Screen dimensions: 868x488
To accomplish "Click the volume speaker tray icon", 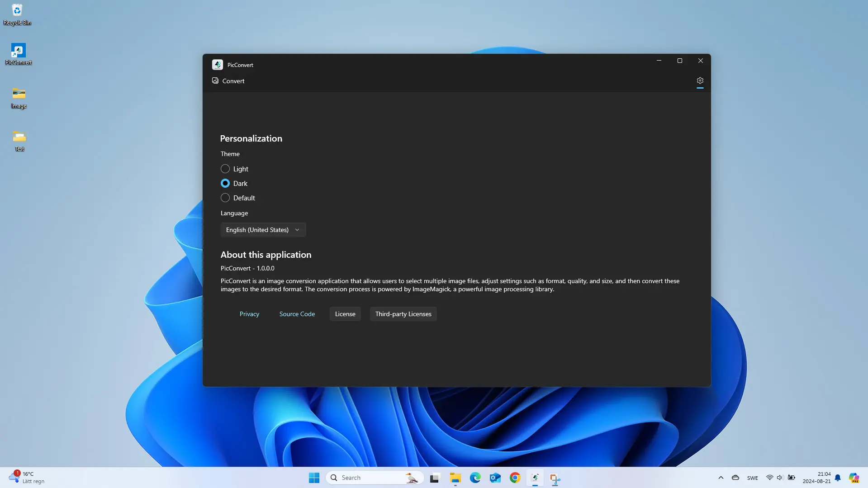I will (780, 478).
